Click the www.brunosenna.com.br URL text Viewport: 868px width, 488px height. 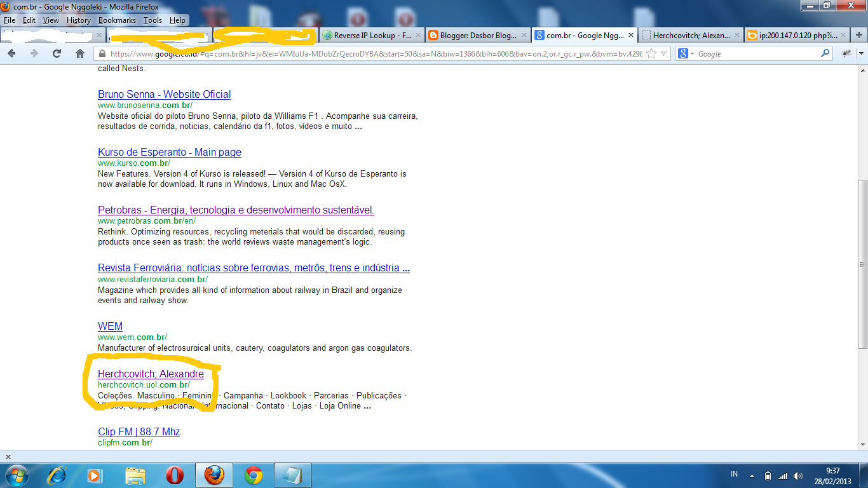pyautogui.click(x=145, y=105)
